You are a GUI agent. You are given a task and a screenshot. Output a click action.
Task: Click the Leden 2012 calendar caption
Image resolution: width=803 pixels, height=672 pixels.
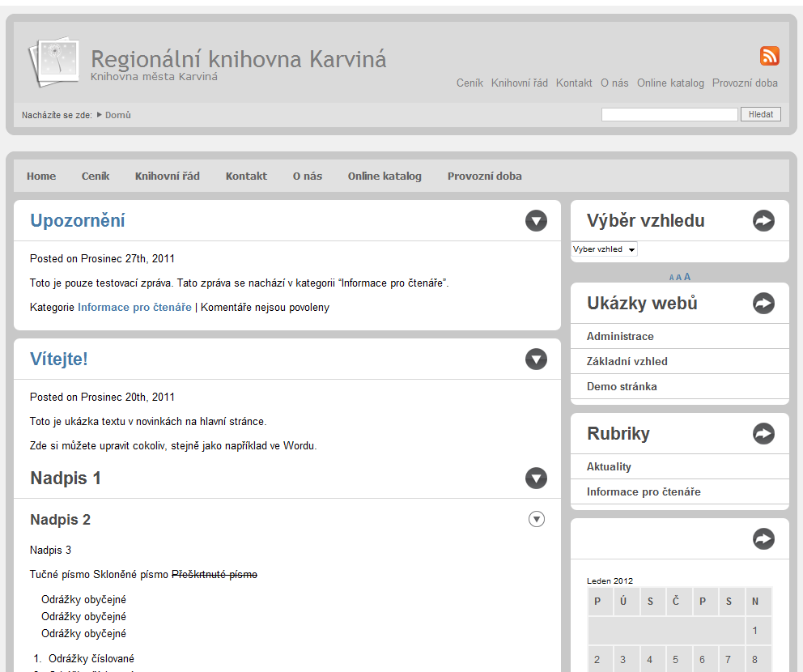point(610,581)
